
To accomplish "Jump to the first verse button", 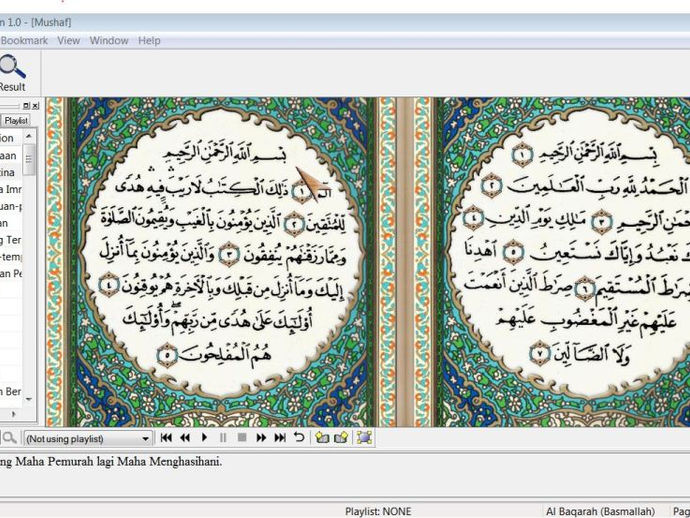I will coord(166,437).
